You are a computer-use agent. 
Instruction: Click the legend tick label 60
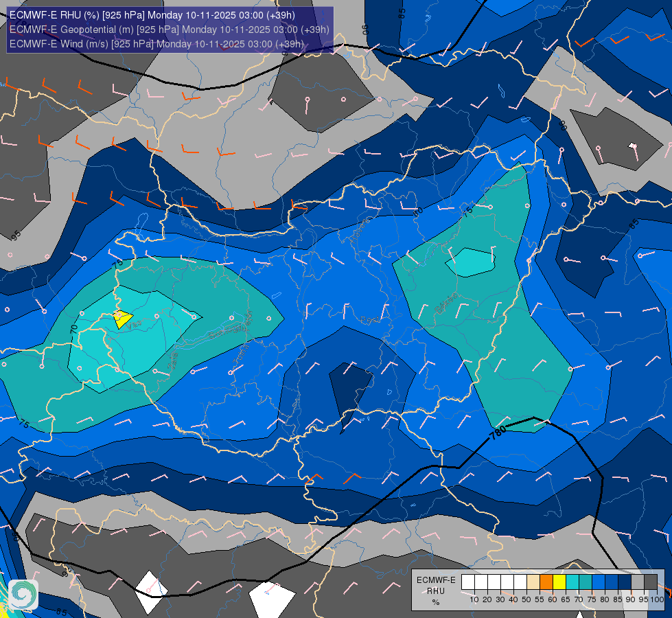pyautogui.click(x=553, y=599)
